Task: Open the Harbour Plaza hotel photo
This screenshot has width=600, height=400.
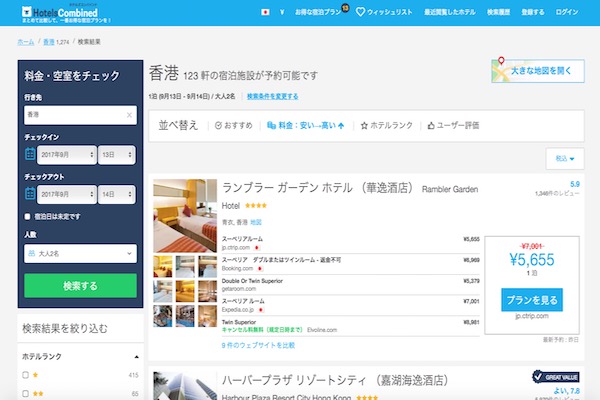Action: pyautogui.click(x=185, y=386)
